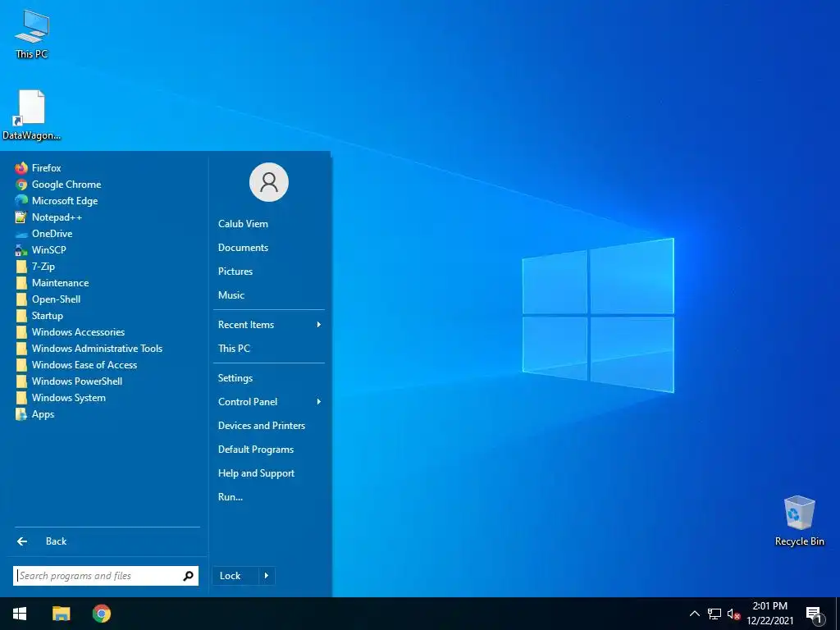Open the Windows Accessories folder
The height and width of the screenshot is (630, 840).
pyautogui.click(x=70, y=332)
